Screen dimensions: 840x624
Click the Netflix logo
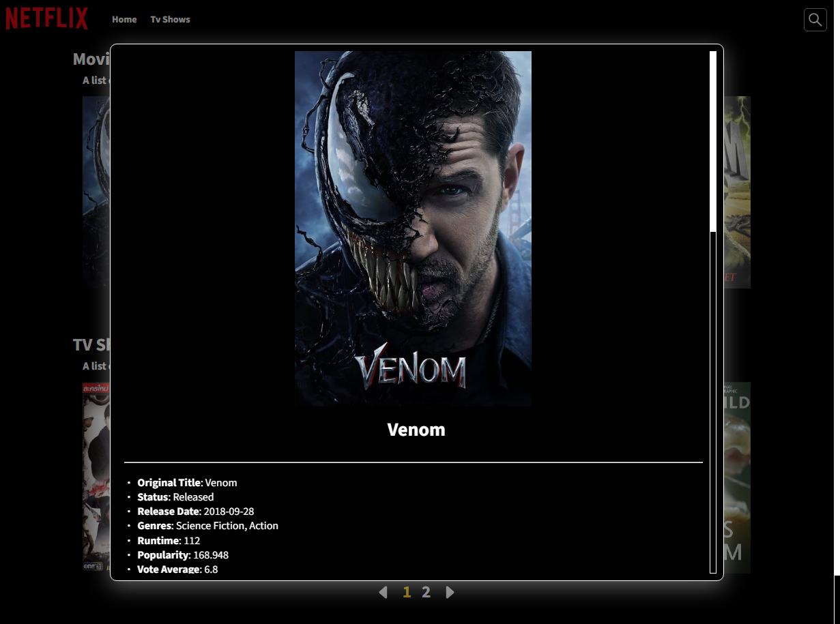[x=47, y=18]
